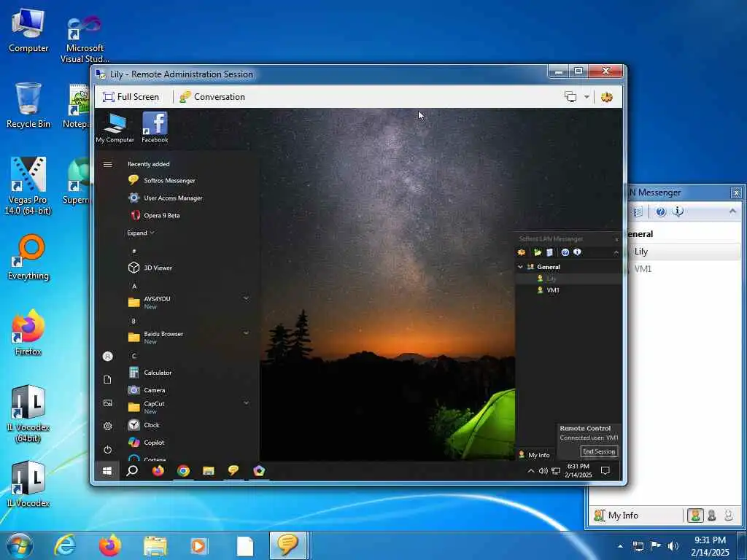The image size is (747, 560).
Task: Collapse host Messenger toolbar with chevron
Action: [x=732, y=211]
